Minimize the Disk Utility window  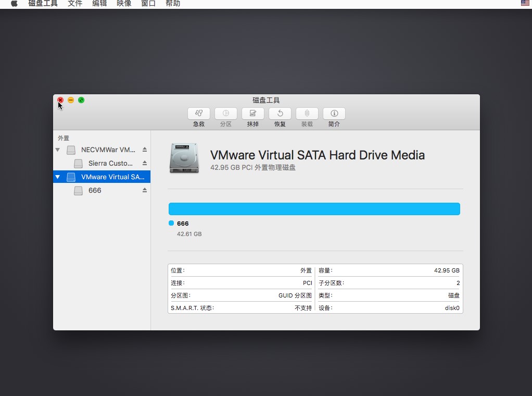[71, 100]
